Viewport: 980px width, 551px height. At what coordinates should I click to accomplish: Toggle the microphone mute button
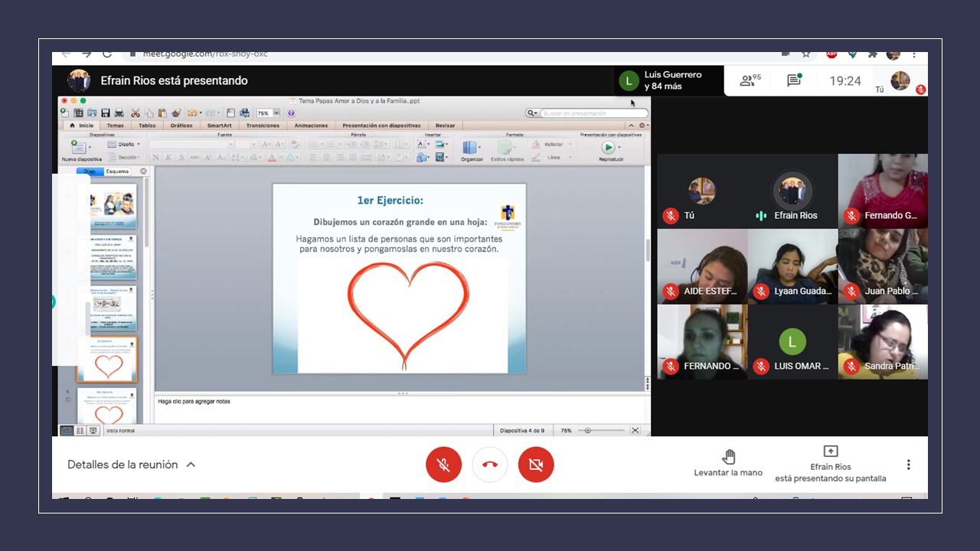443,465
